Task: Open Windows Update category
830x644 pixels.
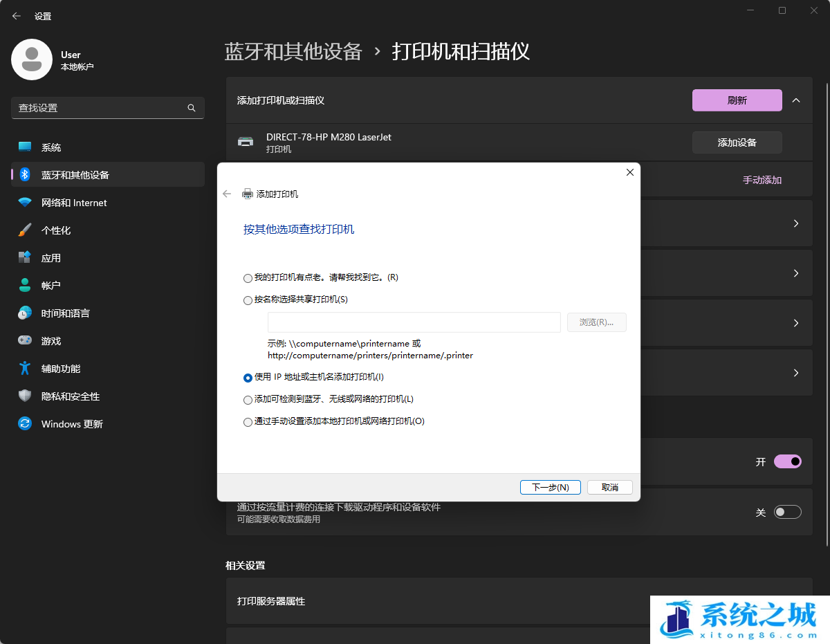Action: pos(108,424)
